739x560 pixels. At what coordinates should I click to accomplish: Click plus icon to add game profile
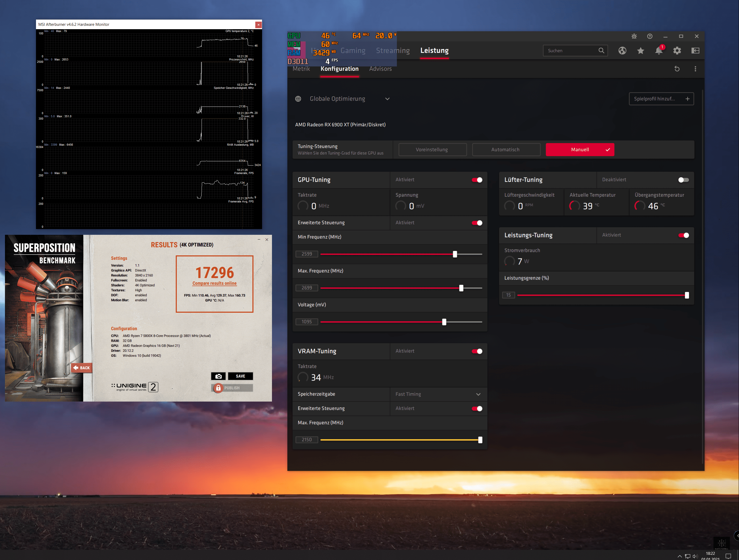point(688,99)
